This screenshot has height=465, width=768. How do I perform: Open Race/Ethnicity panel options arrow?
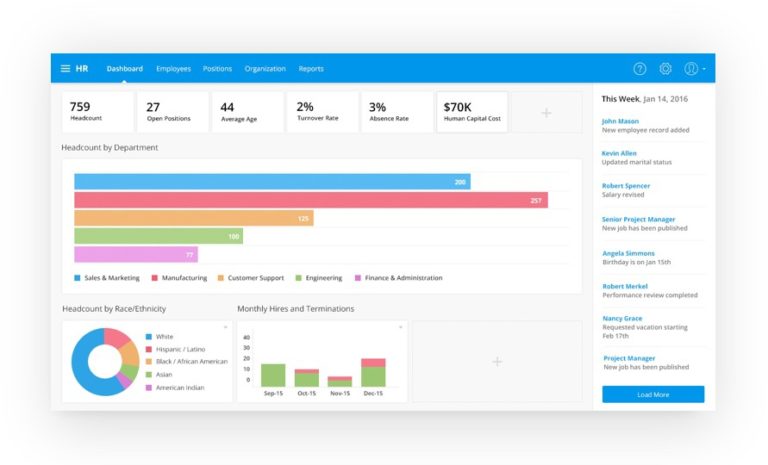click(x=226, y=327)
